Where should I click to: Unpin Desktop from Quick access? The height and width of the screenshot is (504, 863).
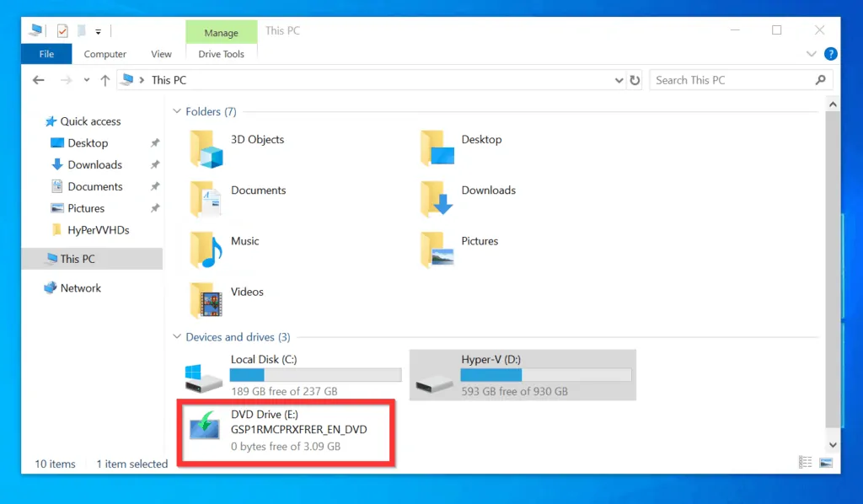pos(155,143)
